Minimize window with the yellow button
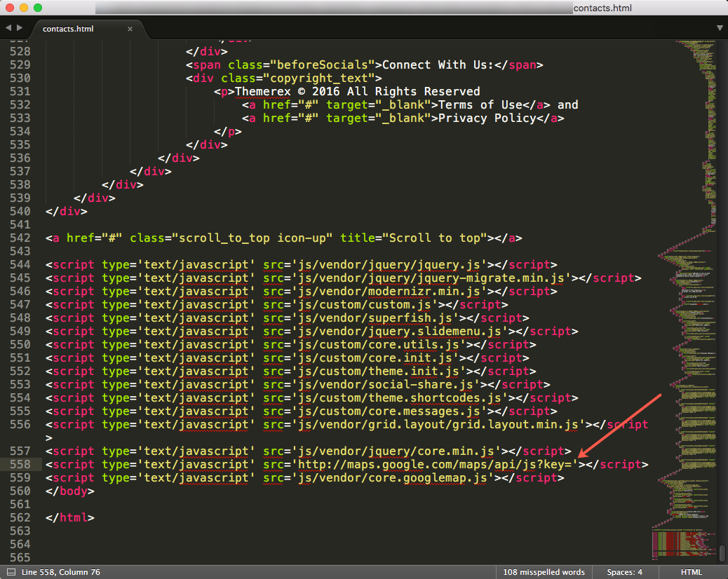 pos(24,8)
